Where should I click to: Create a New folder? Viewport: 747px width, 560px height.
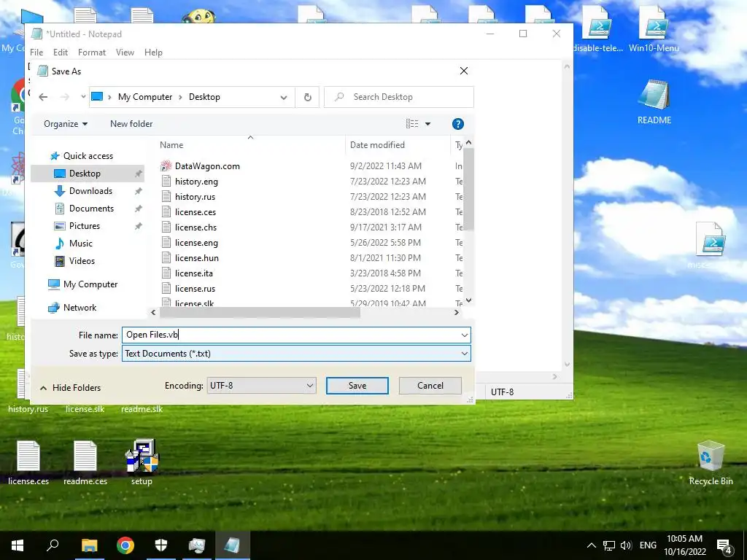point(131,124)
